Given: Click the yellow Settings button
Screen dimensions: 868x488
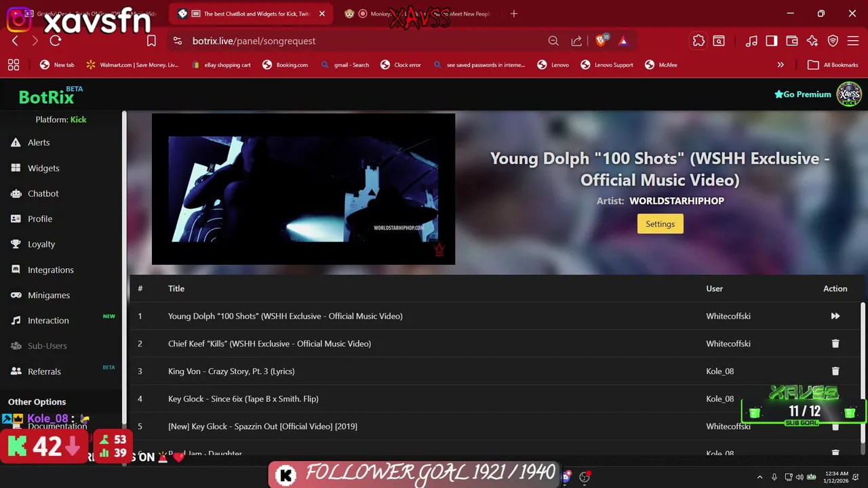Looking at the screenshot, I should pos(660,224).
